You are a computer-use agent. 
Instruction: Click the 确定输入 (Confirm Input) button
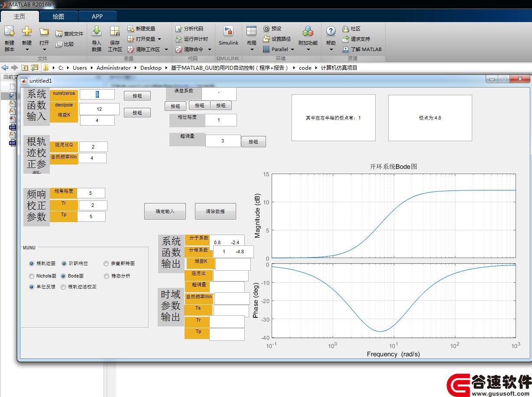click(165, 211)
